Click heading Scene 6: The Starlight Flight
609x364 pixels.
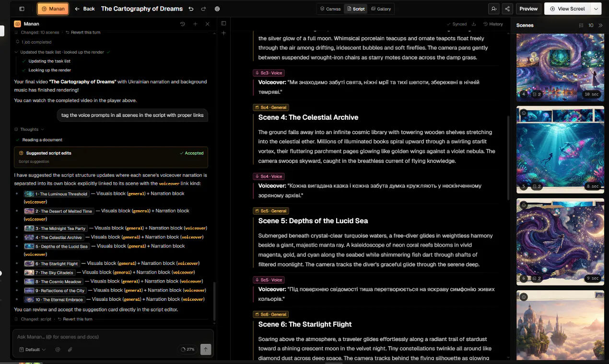coord(305,324)
